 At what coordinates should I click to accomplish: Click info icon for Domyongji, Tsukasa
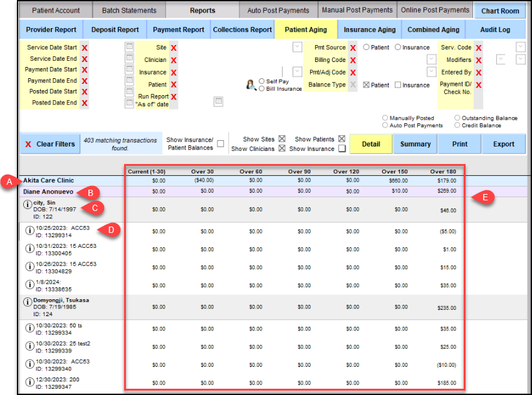pos(28,302)
